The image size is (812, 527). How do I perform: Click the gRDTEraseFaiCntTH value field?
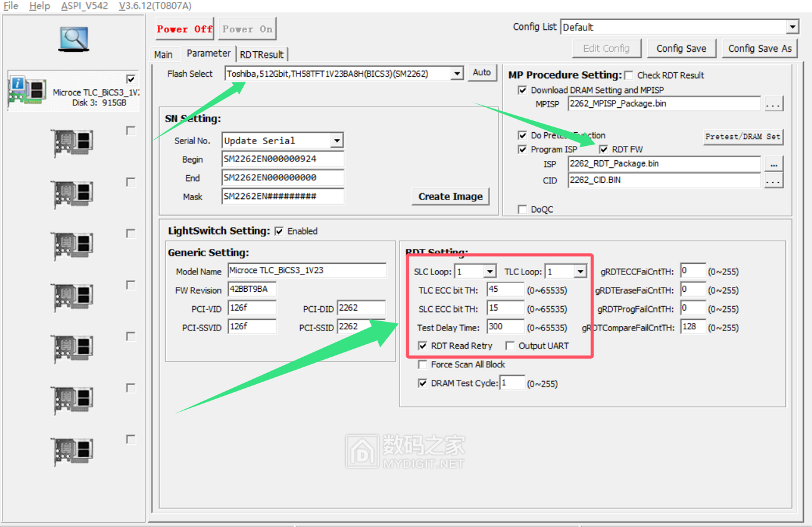point(693,289)
